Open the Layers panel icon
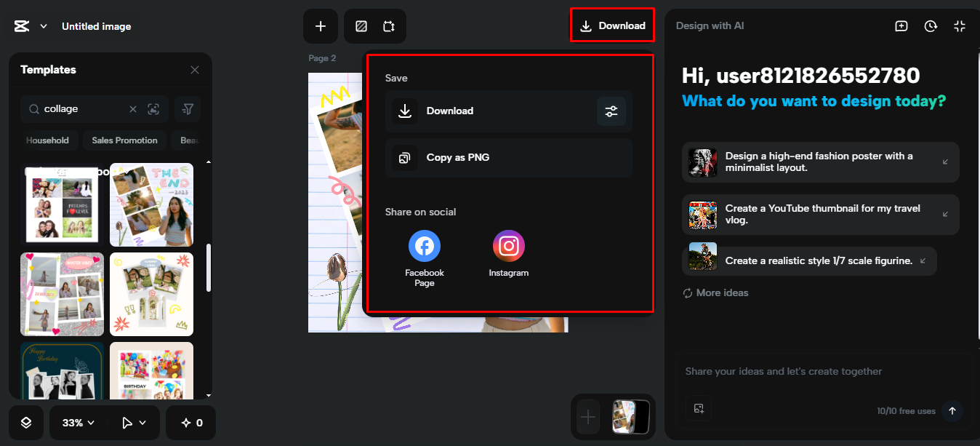Image resolution: width=980 pixels, height=446 pixels. pyautogui.click(x=25, y=422)
